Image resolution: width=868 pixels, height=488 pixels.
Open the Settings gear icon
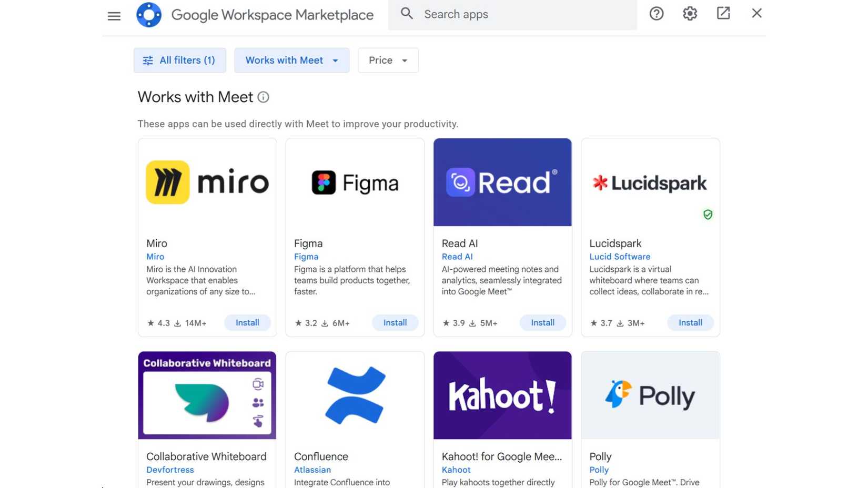tap(690, 14)
